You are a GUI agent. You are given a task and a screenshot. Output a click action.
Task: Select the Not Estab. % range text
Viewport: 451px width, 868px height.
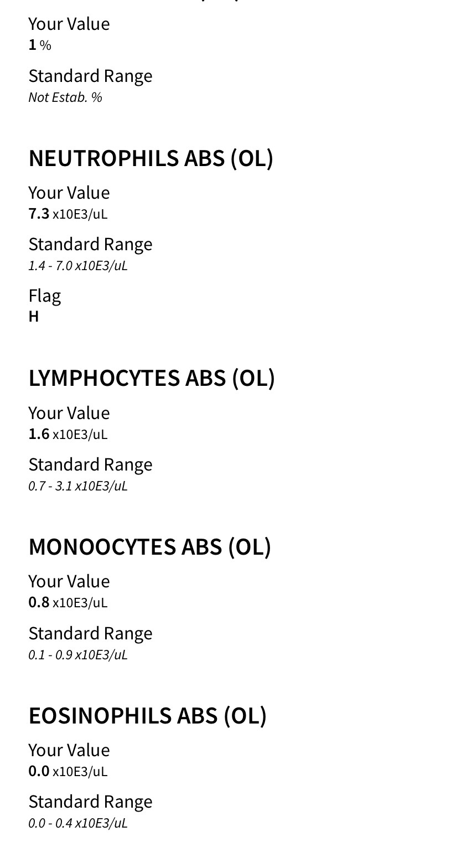pyautogui.click(x=65, y=97)
